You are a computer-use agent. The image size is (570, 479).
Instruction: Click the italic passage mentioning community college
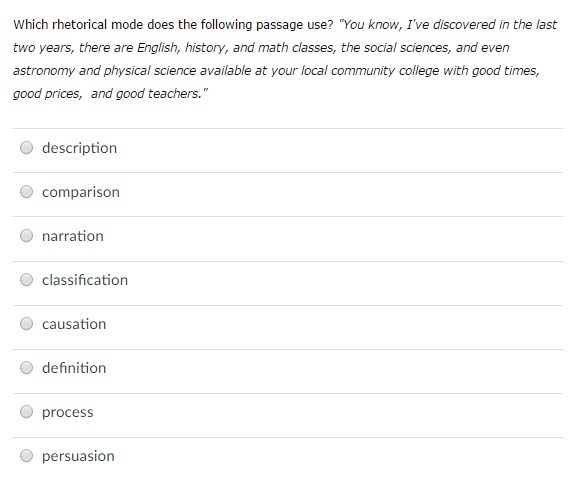276,71
